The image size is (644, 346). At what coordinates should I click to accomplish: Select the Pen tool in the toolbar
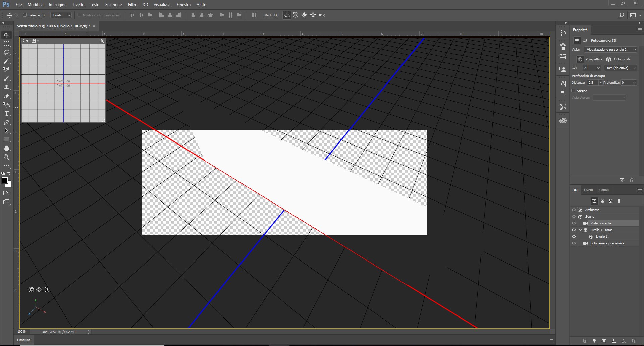[x=7, y=122]
